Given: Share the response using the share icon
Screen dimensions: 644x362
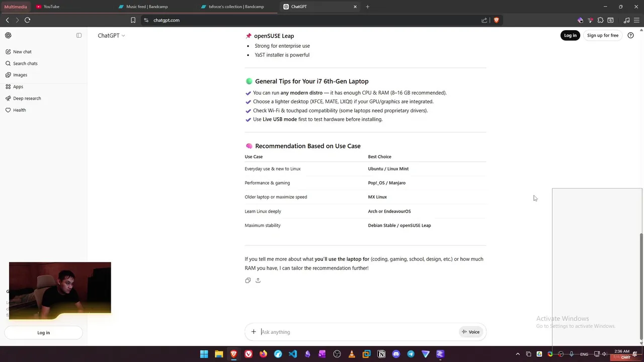Looking at the screenshot, I should (x=258, y=281).
